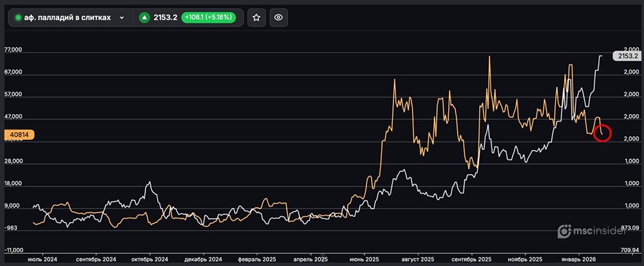Viewport: 644px width, 266px height.
Task: Click the orange 40814 axis label
Action: 18,135
